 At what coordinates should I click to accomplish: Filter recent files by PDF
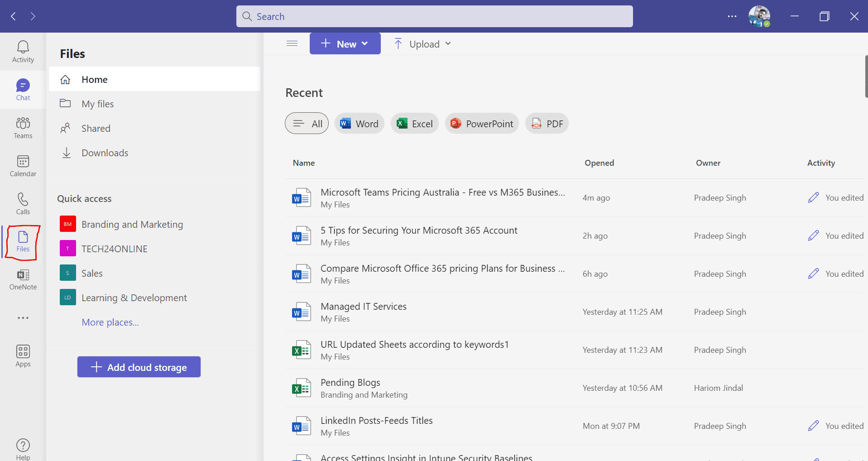coord(547,123)
